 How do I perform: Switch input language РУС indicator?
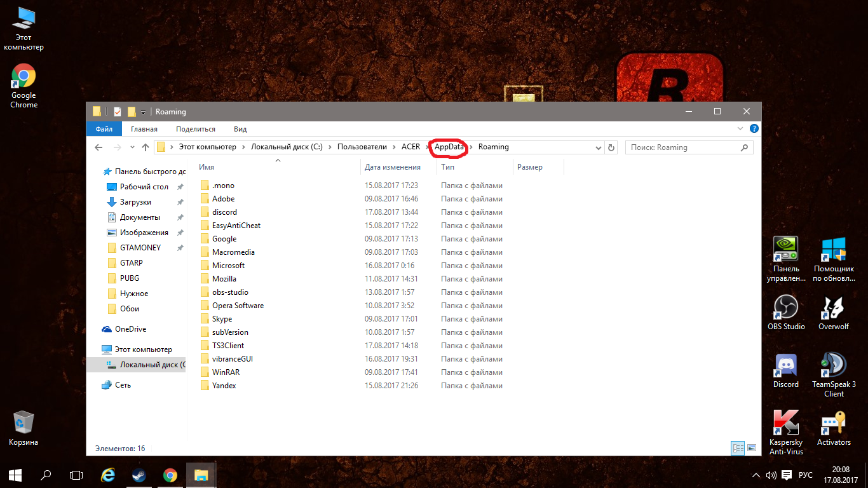805,475
